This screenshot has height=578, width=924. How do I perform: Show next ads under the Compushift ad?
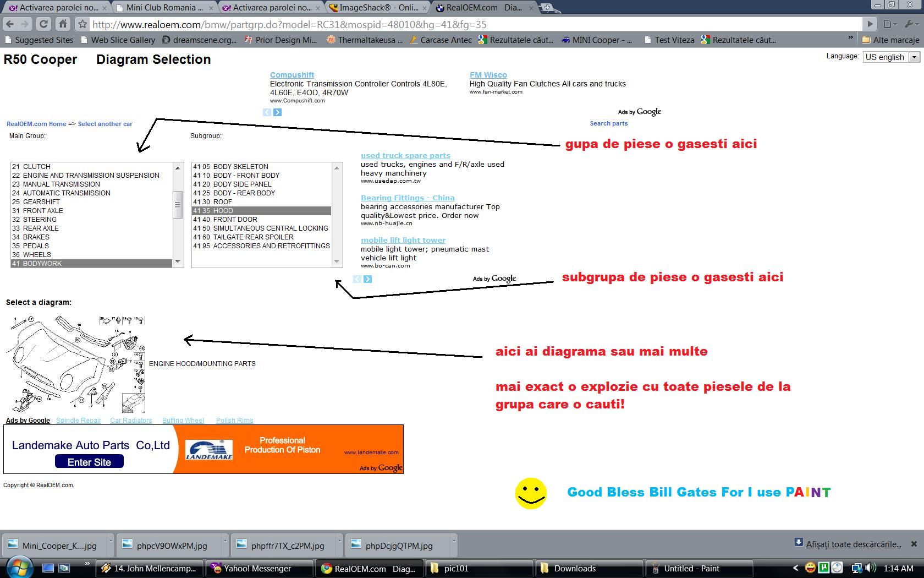pyautogui.click(x=277, y=112)
